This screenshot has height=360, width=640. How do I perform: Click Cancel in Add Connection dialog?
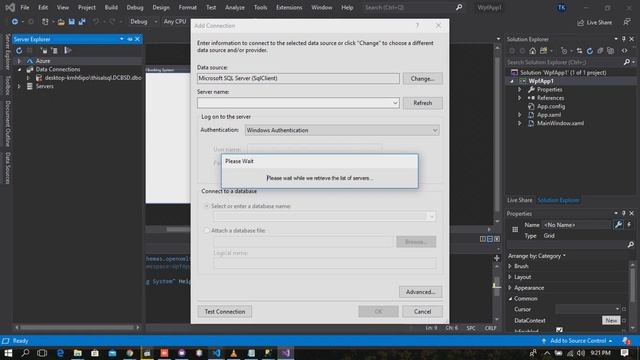pyautogui.click(x=422, y=311)
